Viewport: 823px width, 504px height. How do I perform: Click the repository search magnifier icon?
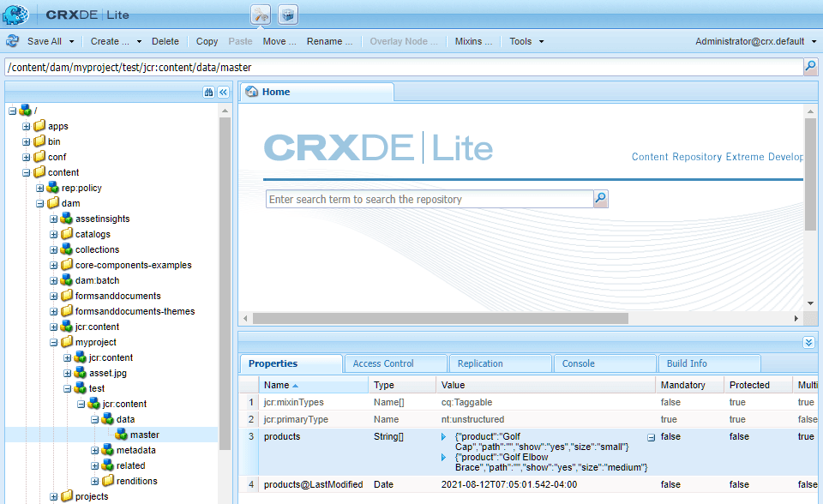coord(601,199)
